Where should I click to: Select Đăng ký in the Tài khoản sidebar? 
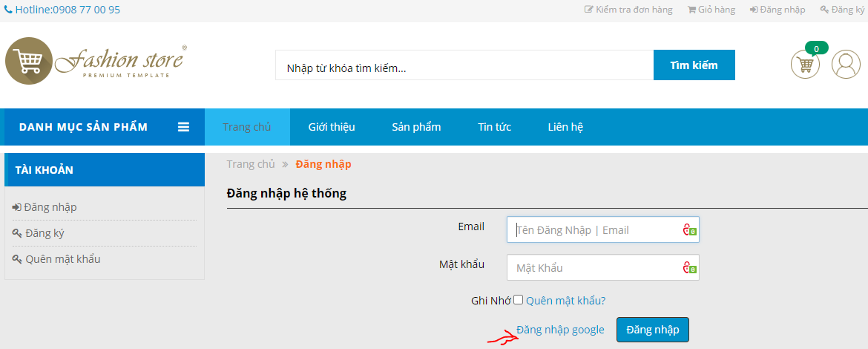click(x=38, y=233)
